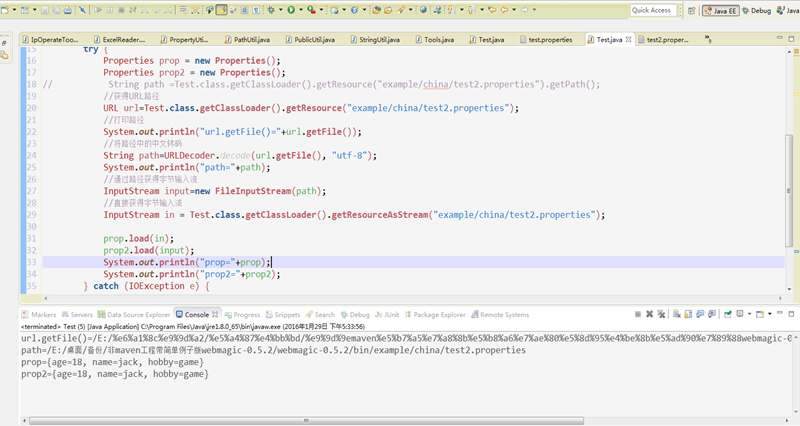Click the Open Web Browser globe icon
The image size is (800, 426).
pos(423,10)
